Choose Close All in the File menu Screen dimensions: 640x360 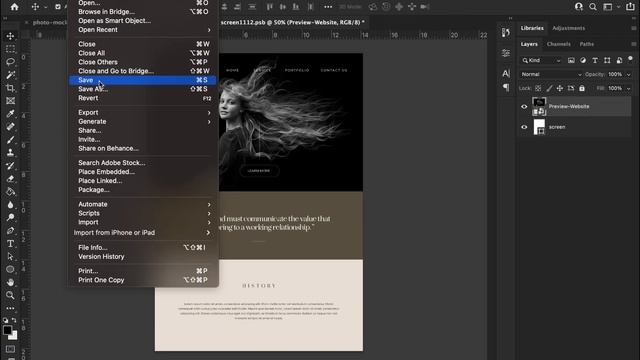pos(143,53)
